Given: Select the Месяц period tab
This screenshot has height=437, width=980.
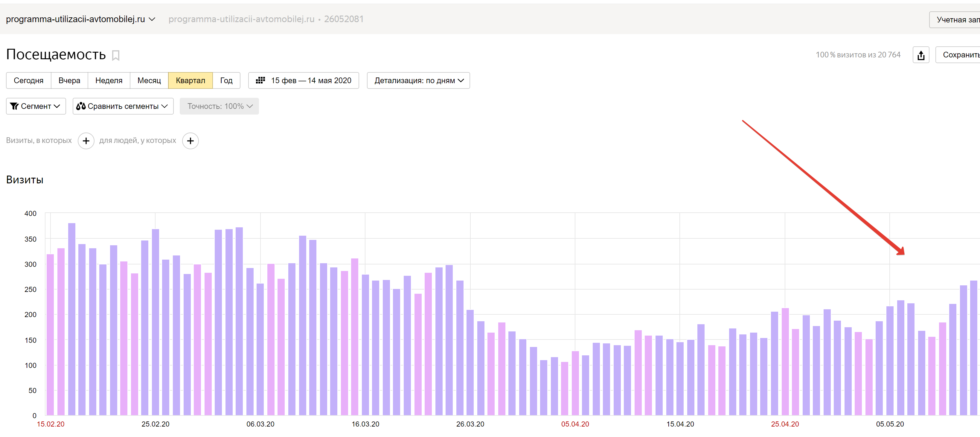Looking at the screenshot, I should point(149,80).
